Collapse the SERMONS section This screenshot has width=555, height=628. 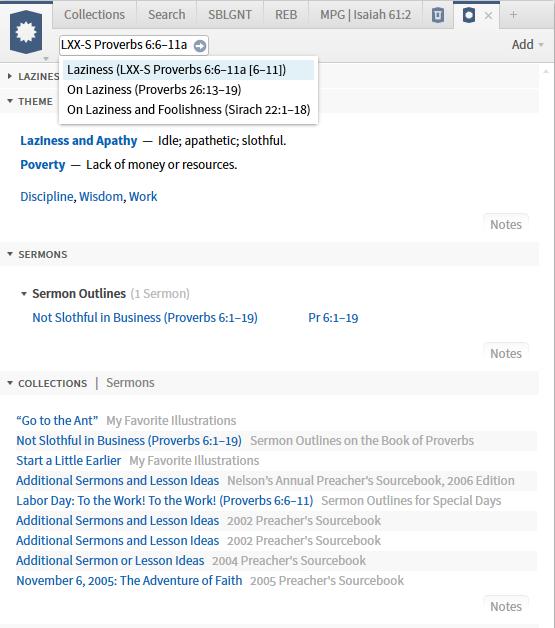(10, 254)
